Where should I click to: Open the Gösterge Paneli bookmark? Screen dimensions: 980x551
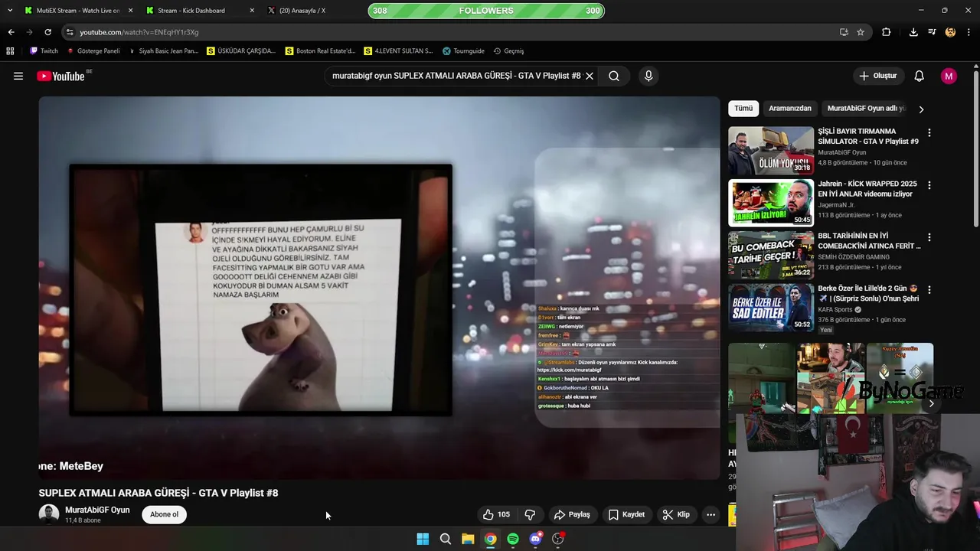93,51
